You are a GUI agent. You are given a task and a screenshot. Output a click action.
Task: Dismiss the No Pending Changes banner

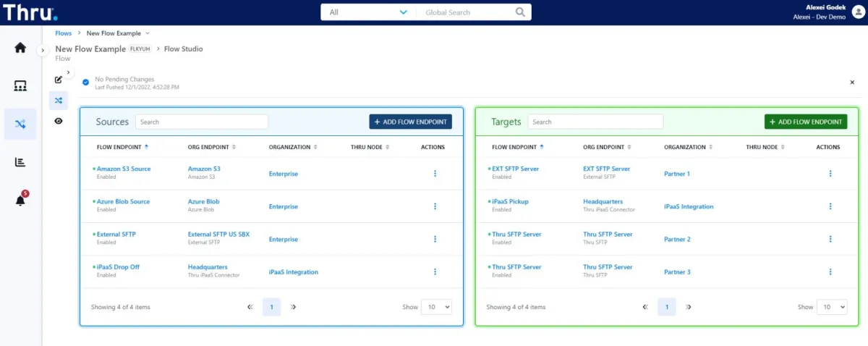coord(852,83)
